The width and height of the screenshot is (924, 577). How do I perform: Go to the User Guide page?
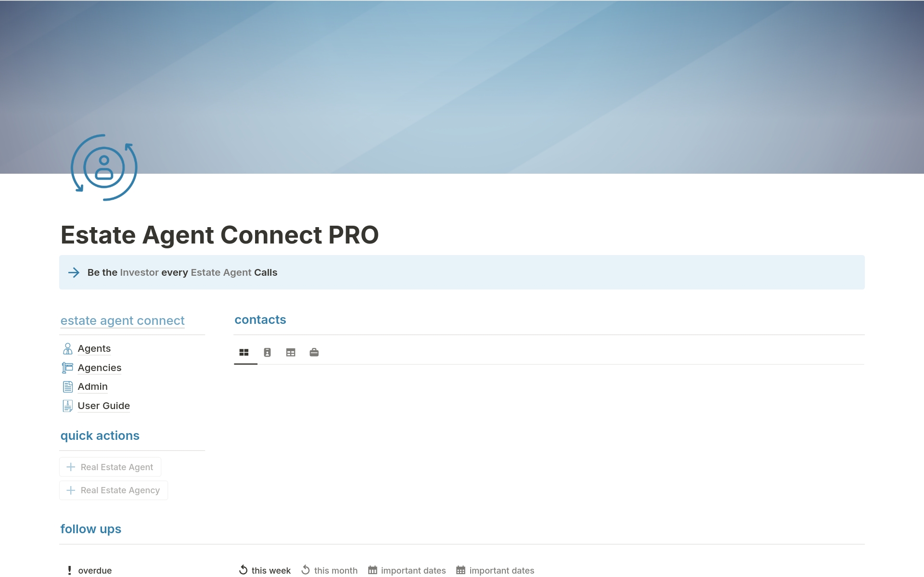(104, 406)
